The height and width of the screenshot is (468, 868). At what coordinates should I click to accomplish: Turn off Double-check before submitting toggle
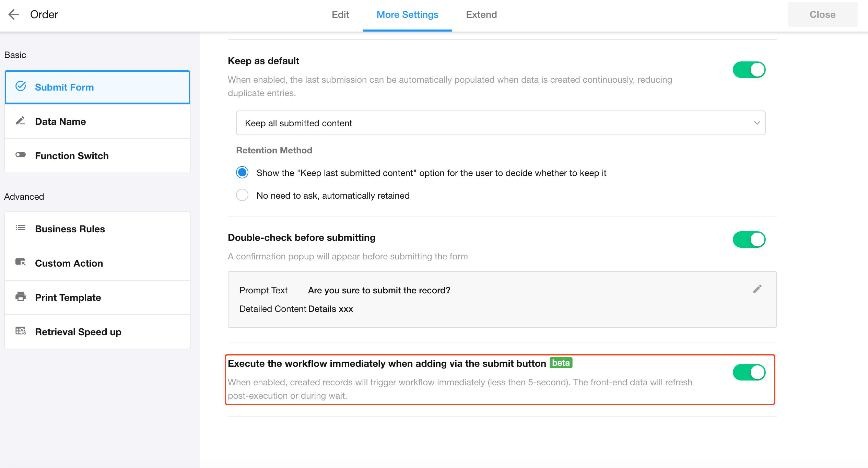click(x=749, y=239)
